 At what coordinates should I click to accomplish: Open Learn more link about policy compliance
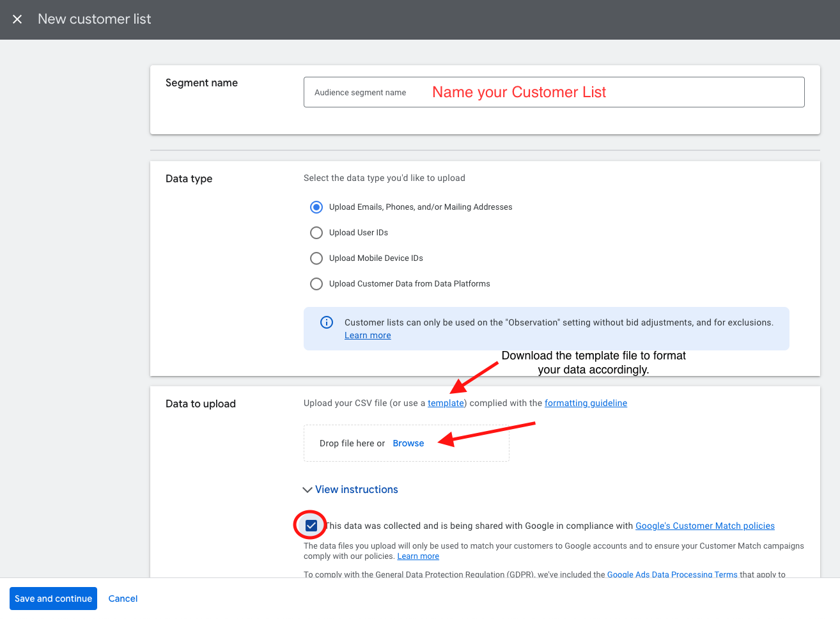(418, 556)
